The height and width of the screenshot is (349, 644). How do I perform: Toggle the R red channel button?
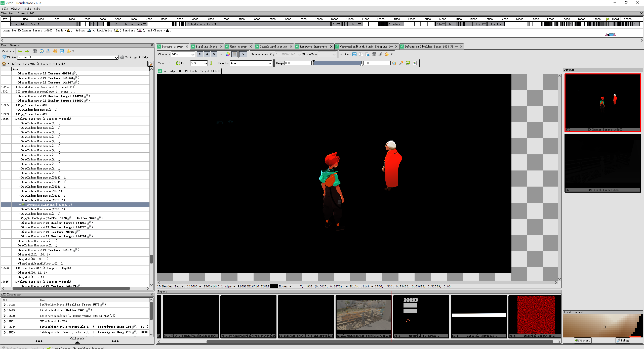[x=200, y=54]
